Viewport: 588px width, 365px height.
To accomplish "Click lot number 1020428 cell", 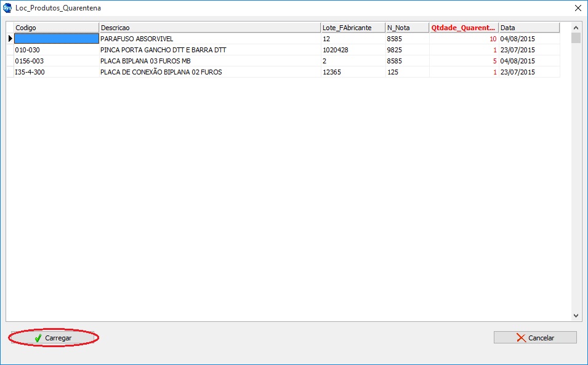I will [352, 50].
